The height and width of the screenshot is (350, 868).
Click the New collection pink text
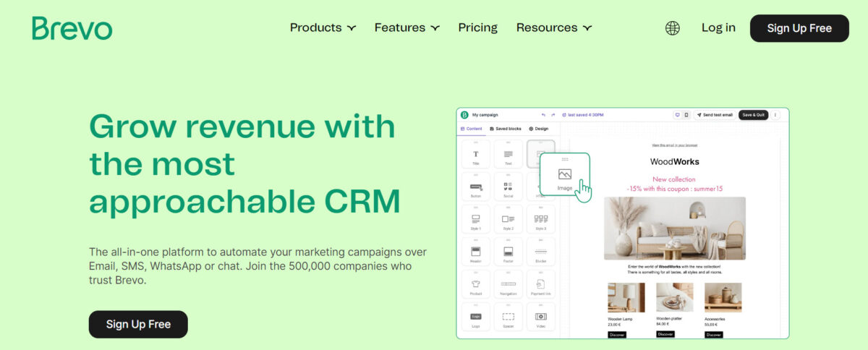tap(674, 179)
